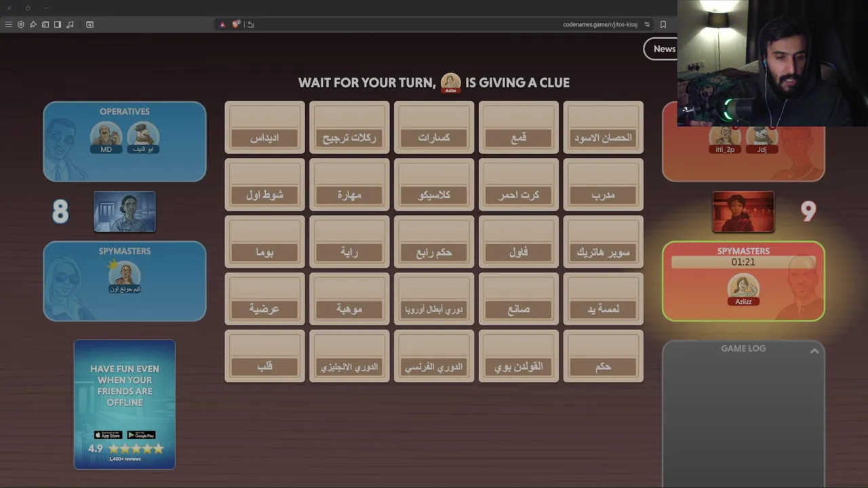The height and width of the screenshot is (488, 868).
Task: Select the اديداس word card
Action: click(x=264, y=127)
